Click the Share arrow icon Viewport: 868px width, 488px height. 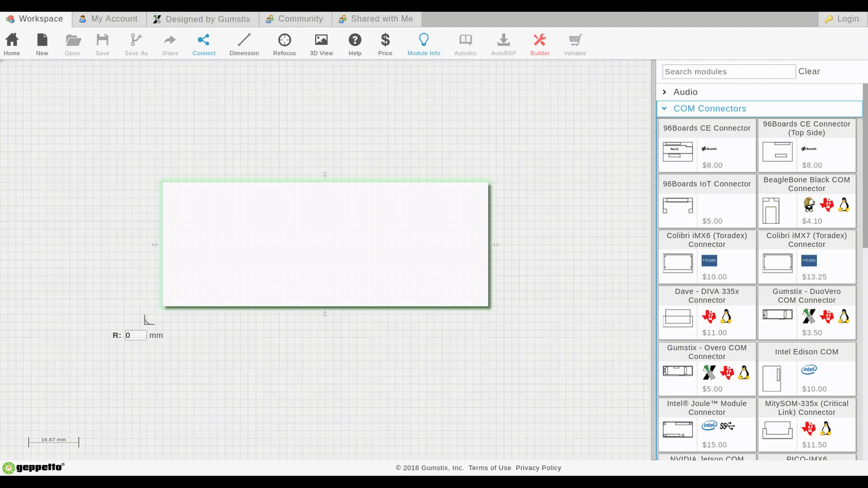click(x=170, y=44)
